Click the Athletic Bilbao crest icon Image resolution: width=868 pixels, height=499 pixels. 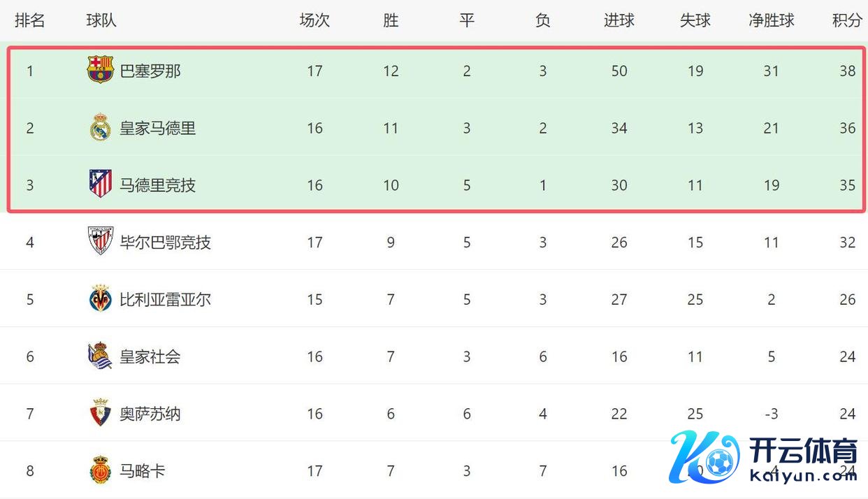pyautogui.click(x=100, y=242)
